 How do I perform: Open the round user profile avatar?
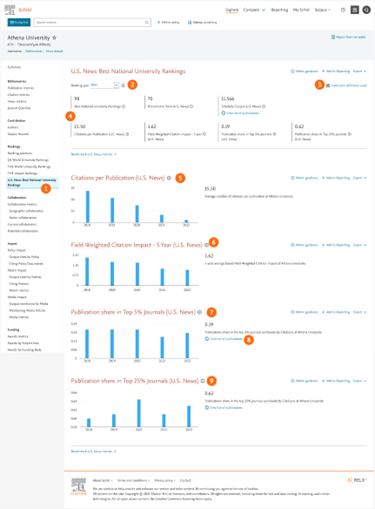[x=366, y=10]
